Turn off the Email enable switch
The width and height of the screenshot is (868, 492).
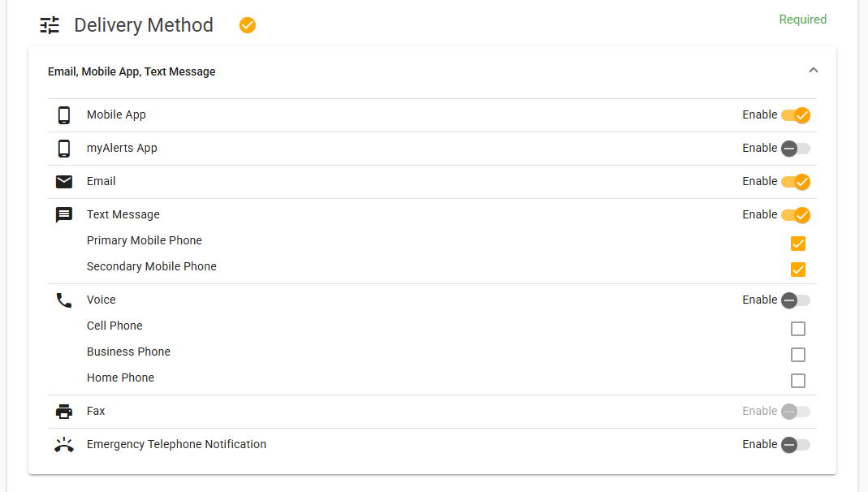pyautogui.click(x=796, y=182)
